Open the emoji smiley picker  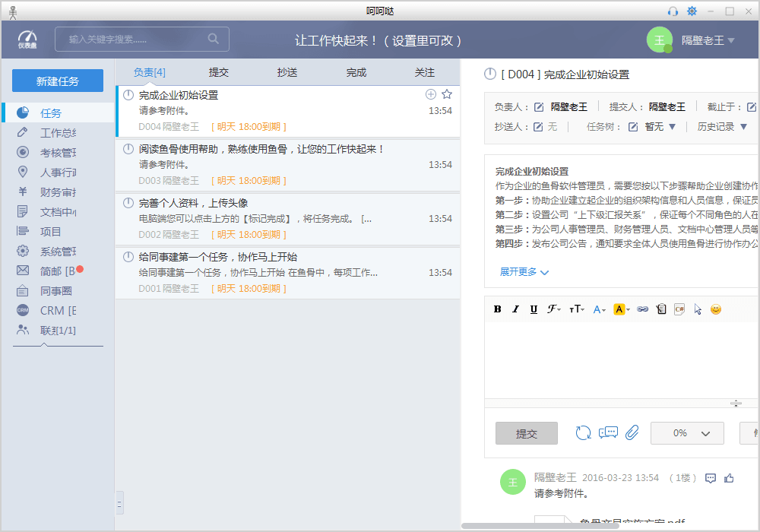coord(715,309)
